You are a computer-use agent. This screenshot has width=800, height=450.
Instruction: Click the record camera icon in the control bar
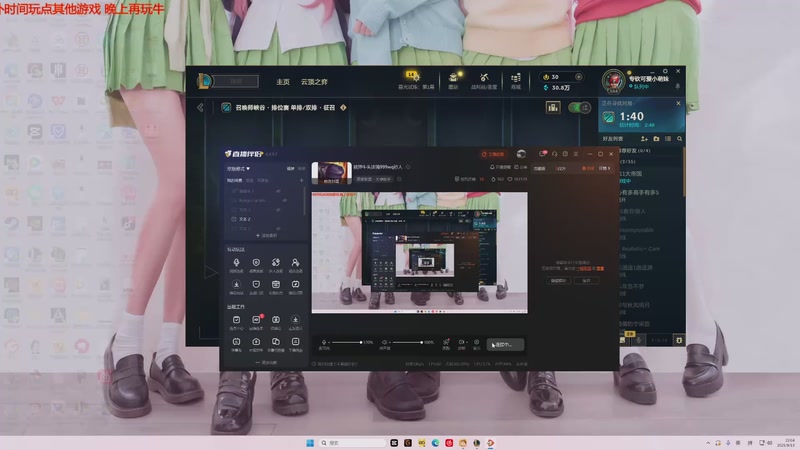click(x=462, y=342)
